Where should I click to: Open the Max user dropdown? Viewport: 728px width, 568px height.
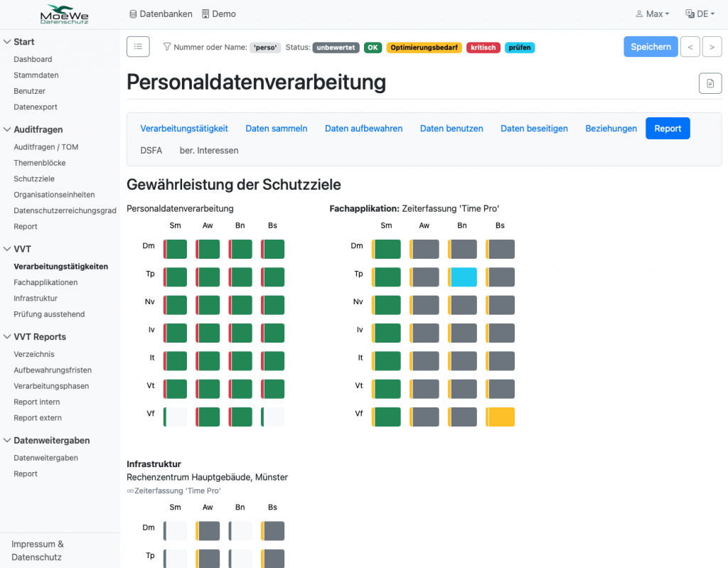coord(652,14)
